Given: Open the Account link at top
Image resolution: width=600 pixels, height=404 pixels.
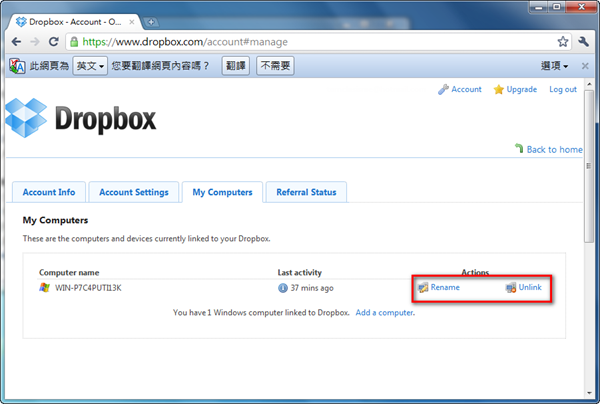Looking at the screenshot, I should click(466, 89).
